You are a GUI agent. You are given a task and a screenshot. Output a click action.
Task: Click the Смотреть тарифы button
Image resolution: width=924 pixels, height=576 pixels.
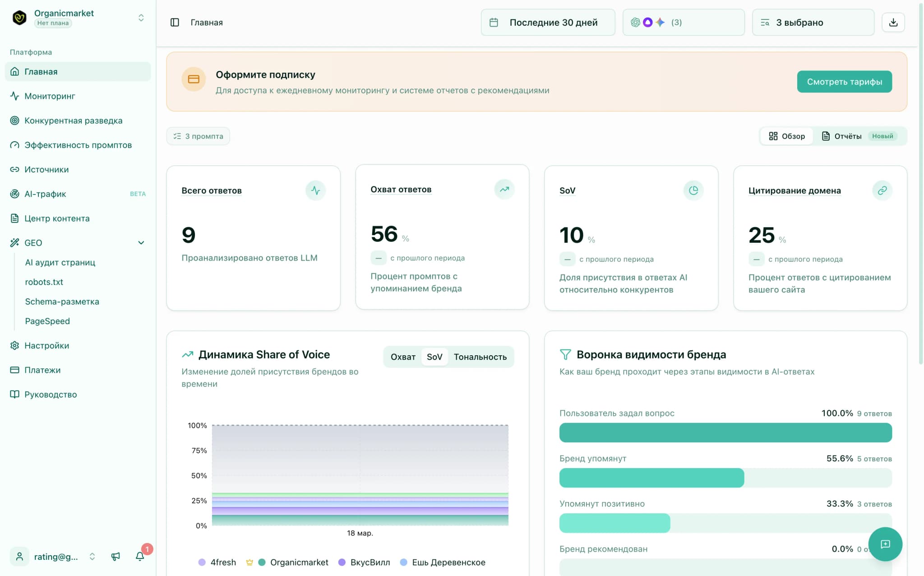coord(844,82)
